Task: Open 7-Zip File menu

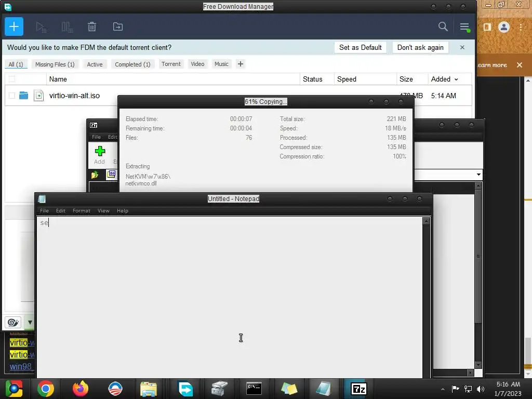Action: 96,137
